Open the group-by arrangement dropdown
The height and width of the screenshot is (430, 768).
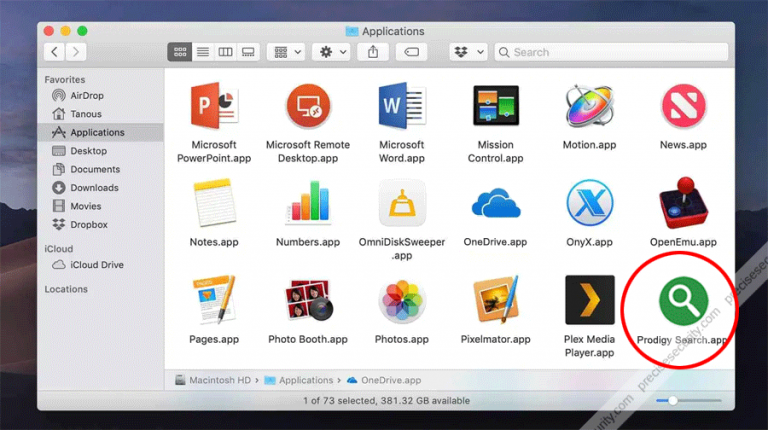(x=287, y=52)
